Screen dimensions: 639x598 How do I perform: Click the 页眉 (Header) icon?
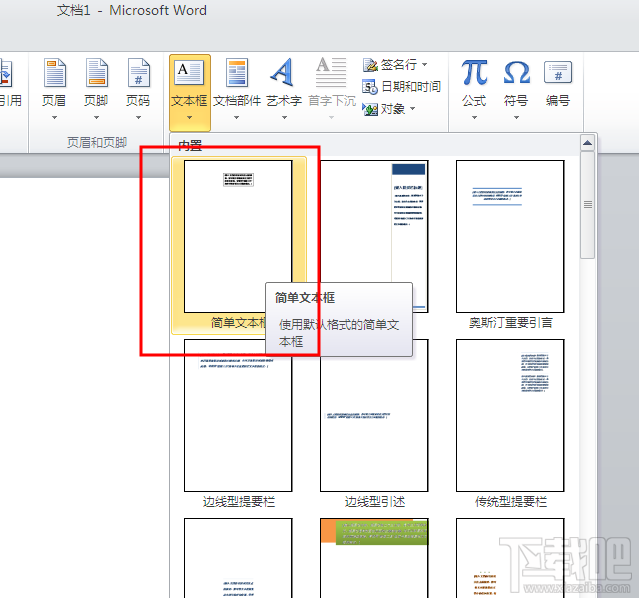pos(54,73)
